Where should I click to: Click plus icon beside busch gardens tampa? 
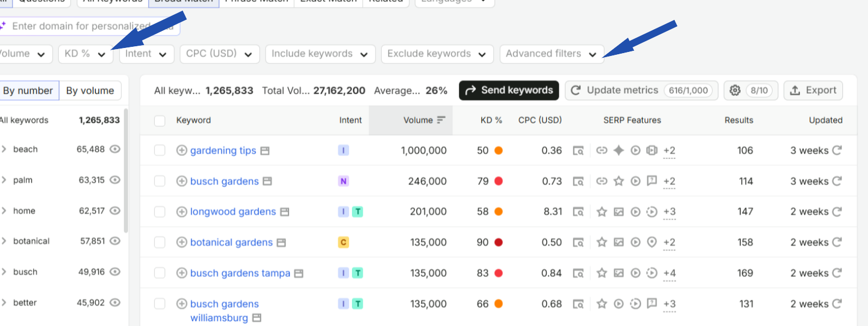coord(182,273)
